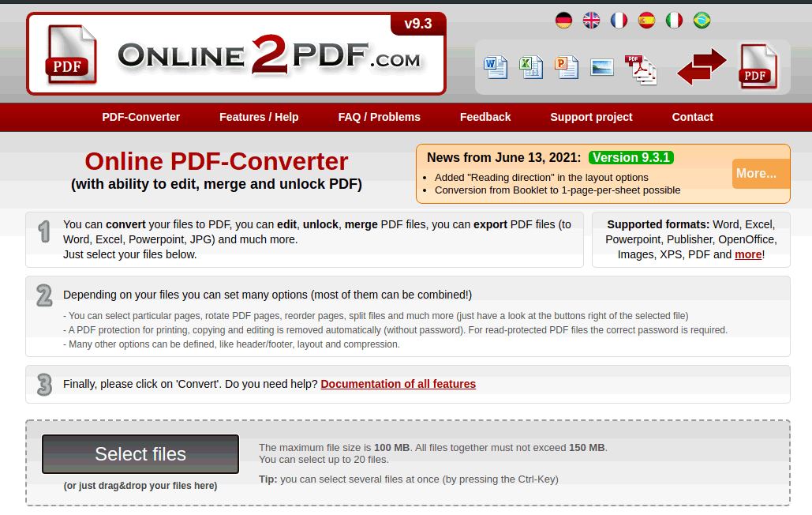Switch language using the German flag

(x=563, y=20)
